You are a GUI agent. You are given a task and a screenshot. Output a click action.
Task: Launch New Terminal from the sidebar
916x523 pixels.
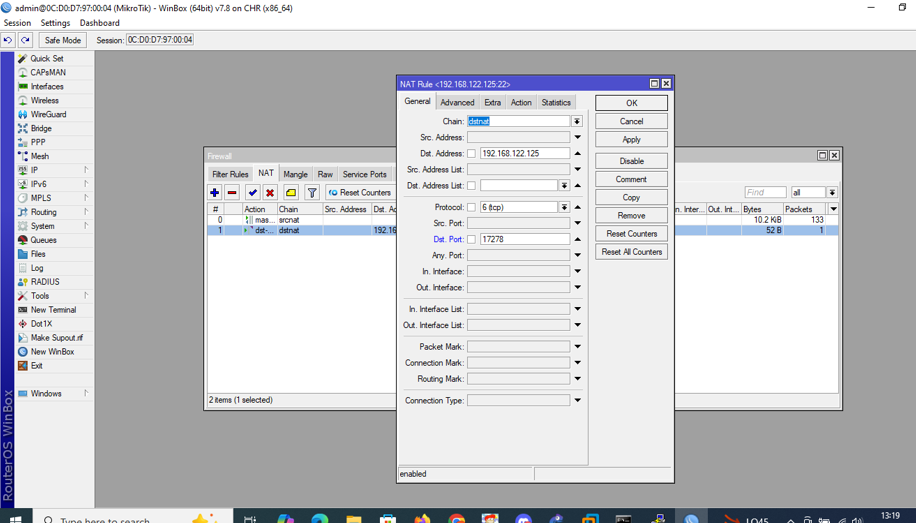53,310
